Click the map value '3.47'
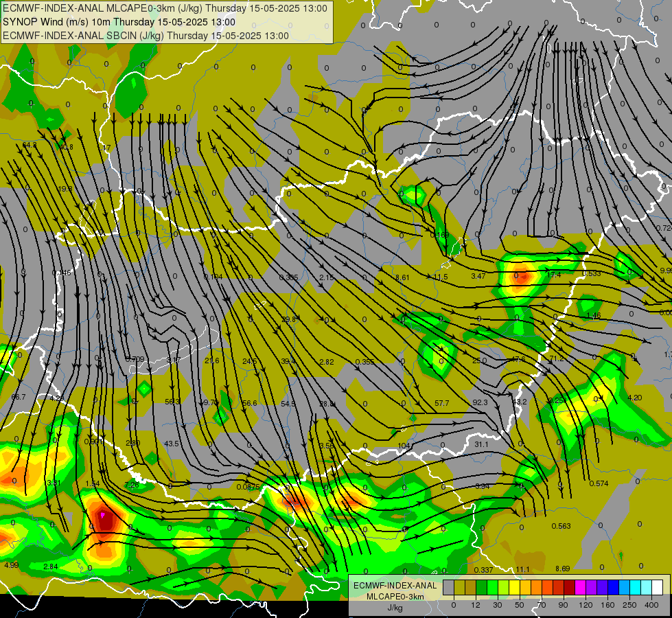Image resolution: width=672 pixels, height=618 pixels. (478, 276)
